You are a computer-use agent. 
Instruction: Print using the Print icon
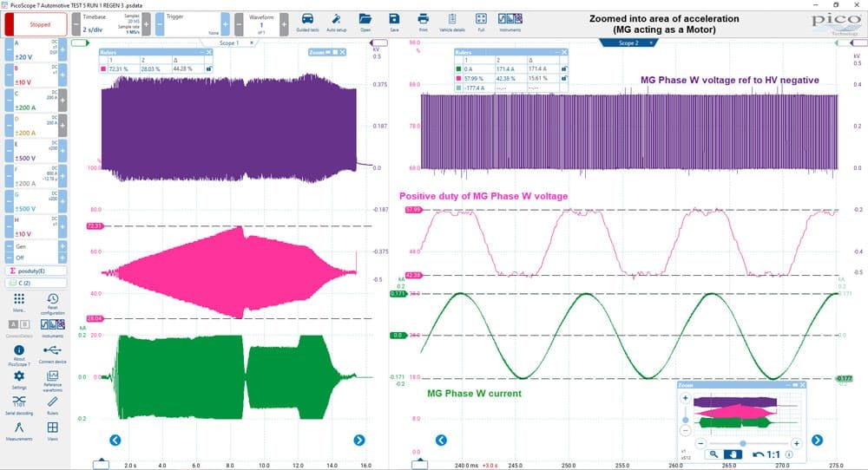point(423,23)
